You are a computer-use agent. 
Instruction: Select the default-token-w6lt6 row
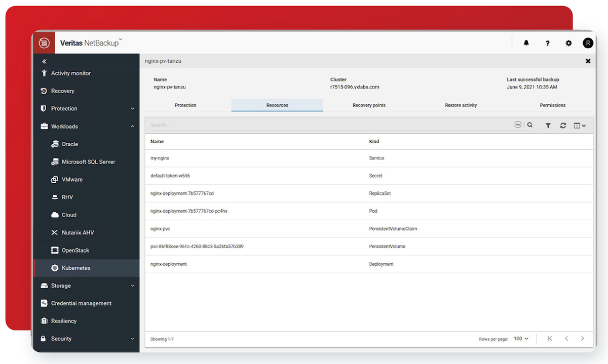point(369,176)
